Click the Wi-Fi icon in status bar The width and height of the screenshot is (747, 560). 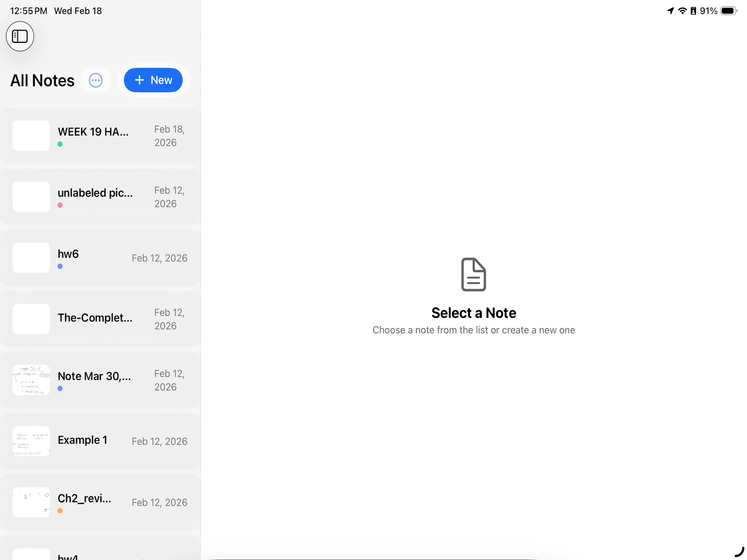[x=682, y=11]
